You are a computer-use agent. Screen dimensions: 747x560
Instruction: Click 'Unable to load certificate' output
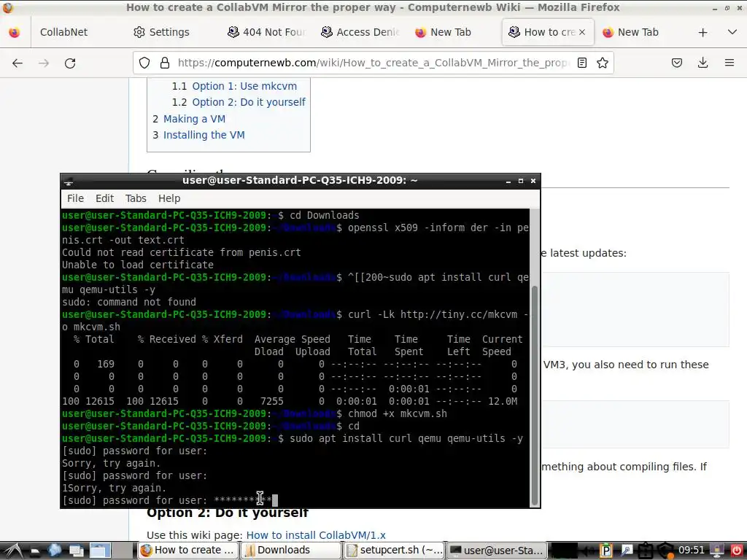pos(138,265)
